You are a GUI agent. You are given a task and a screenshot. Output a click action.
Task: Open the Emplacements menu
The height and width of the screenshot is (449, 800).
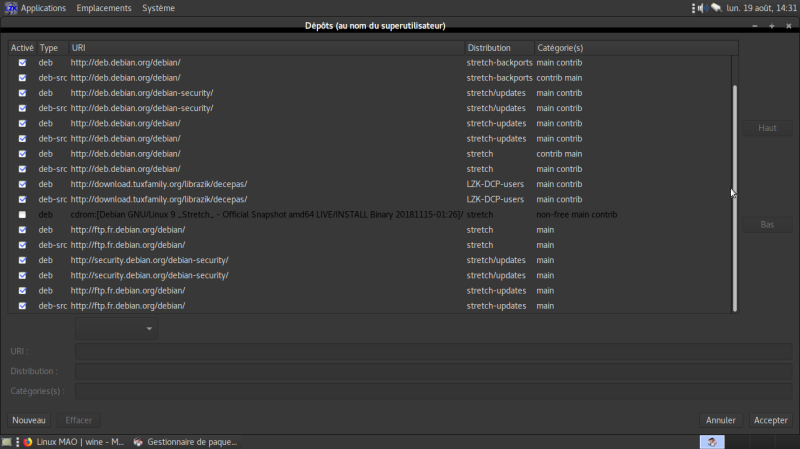tap(104, 8)
